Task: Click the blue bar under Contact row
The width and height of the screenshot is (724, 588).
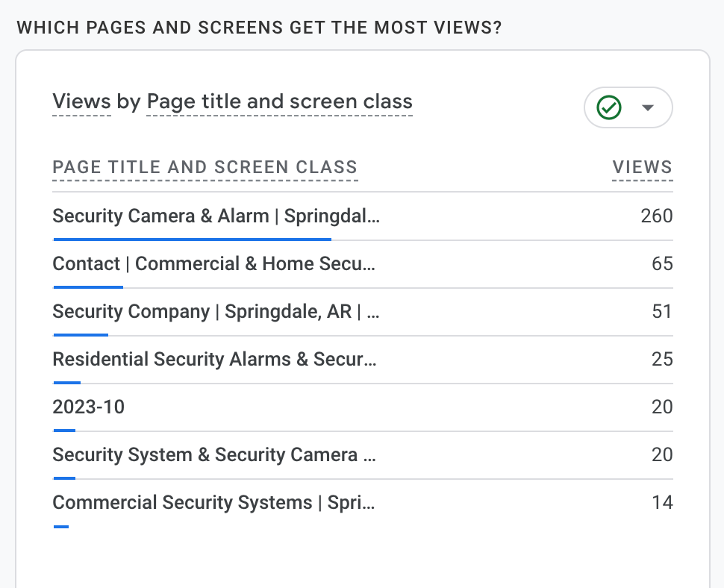Action: (x=88, y=287)
